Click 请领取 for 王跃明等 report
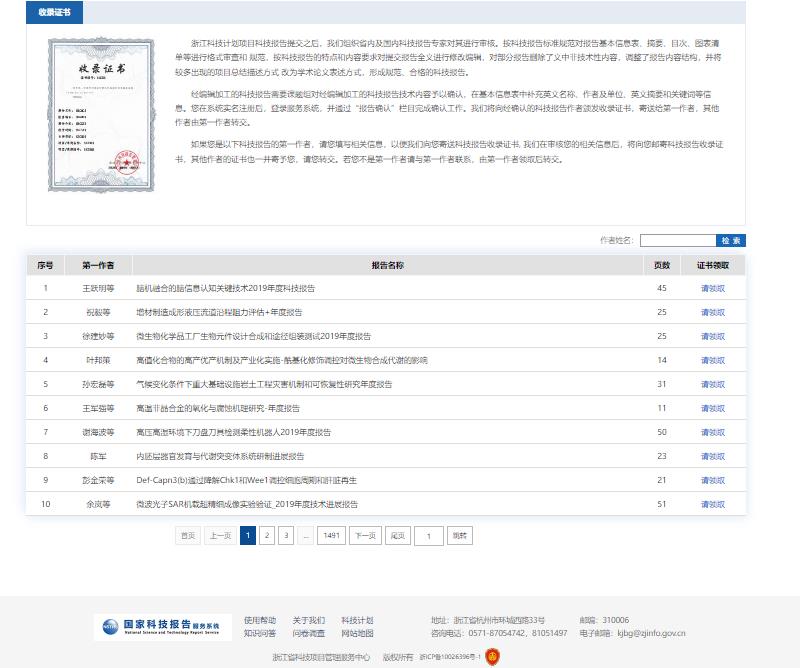This screenshot has width=800, height=668. 713,288
